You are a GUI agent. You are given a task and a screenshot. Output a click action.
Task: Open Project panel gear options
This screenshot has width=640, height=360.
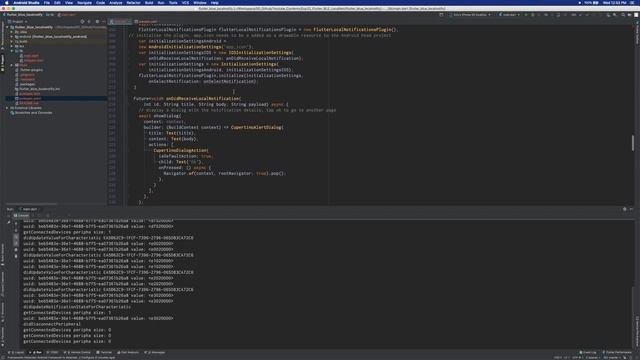(97, 21)
